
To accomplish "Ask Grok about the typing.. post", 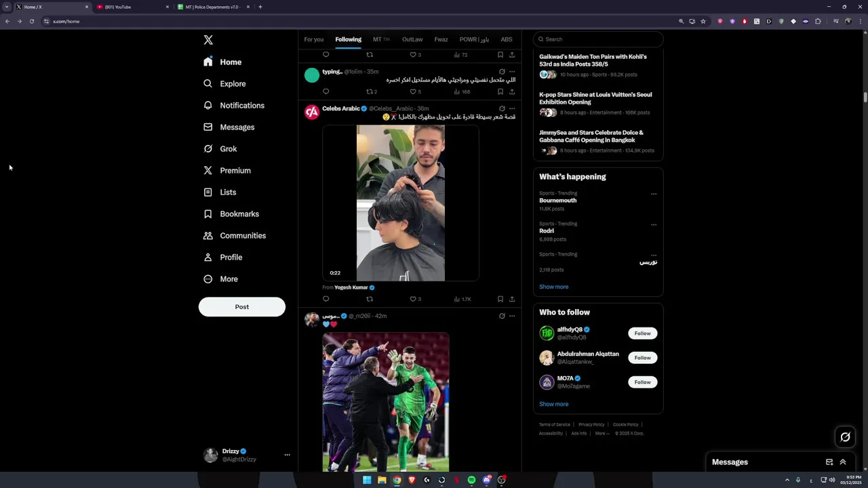I will [502, 71].
